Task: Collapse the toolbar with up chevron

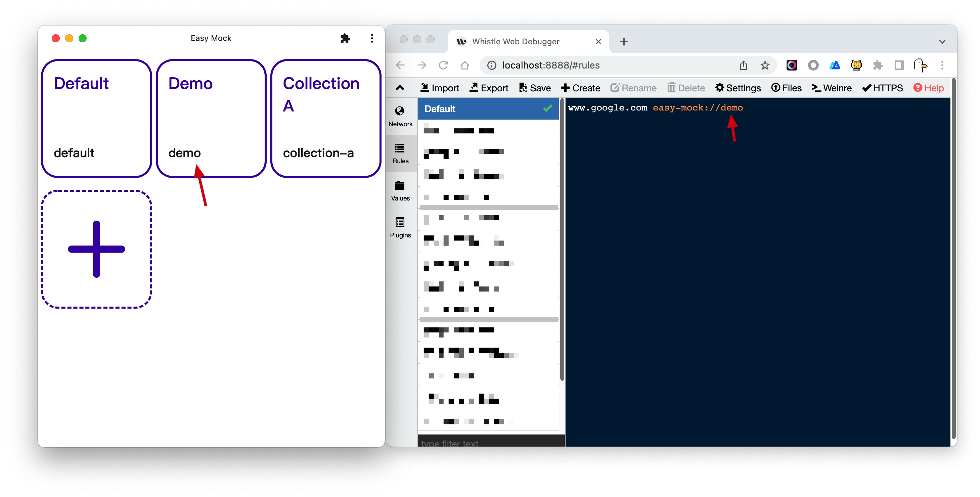Action: 399,88
